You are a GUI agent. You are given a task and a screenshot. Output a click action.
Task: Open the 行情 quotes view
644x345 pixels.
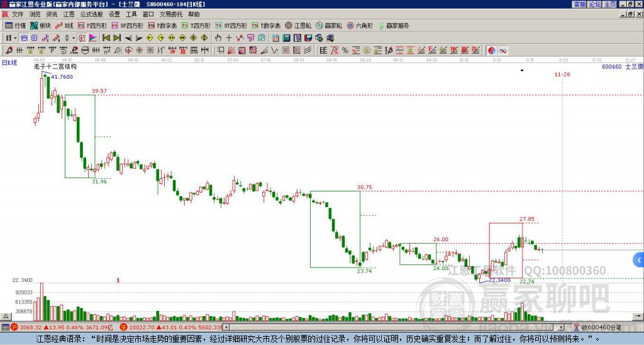pos(15,25)
